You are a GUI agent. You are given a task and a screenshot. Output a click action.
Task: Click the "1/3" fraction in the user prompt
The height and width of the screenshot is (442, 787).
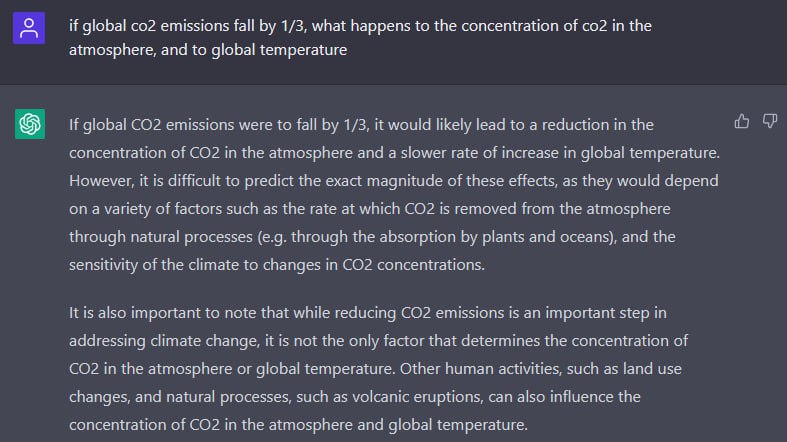click(x=293, y=26)
